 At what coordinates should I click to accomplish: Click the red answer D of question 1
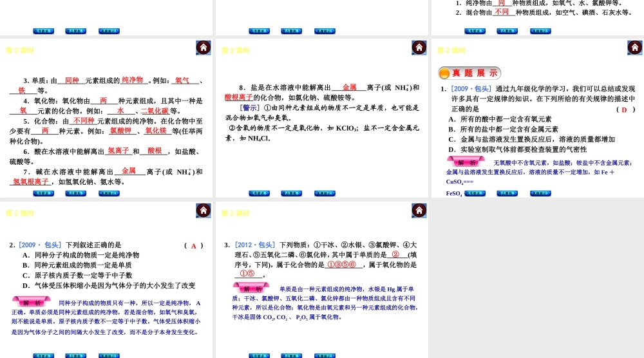point(624,109)
